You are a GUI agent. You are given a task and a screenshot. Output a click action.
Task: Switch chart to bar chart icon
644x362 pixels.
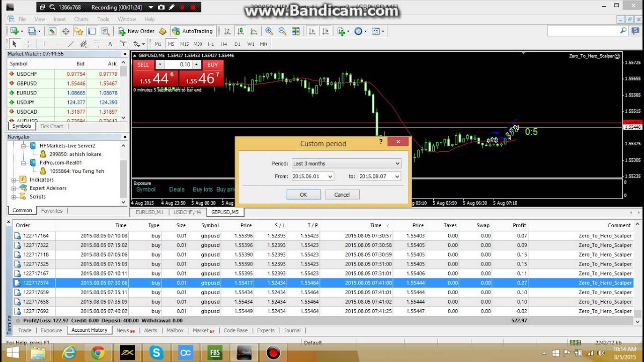pyautogui.click(x=227, y=31)
